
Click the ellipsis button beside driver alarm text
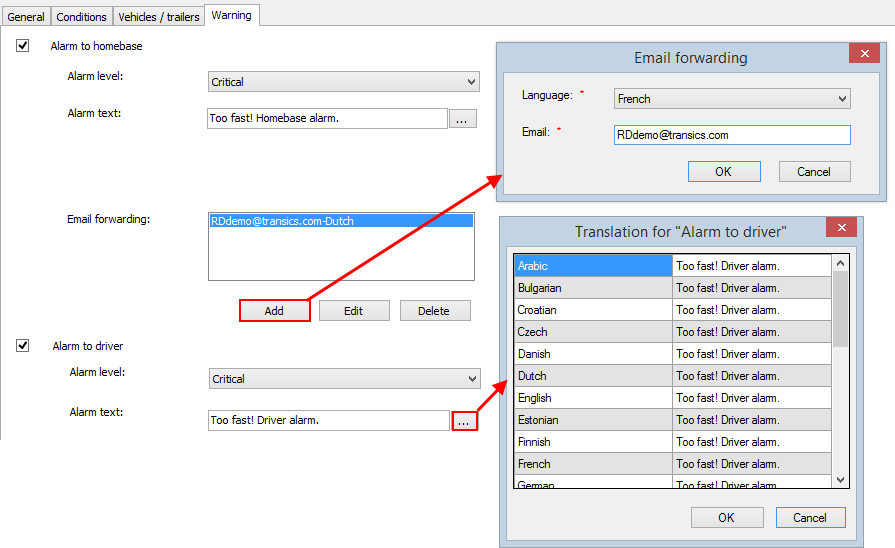click(x=464, y=421)
